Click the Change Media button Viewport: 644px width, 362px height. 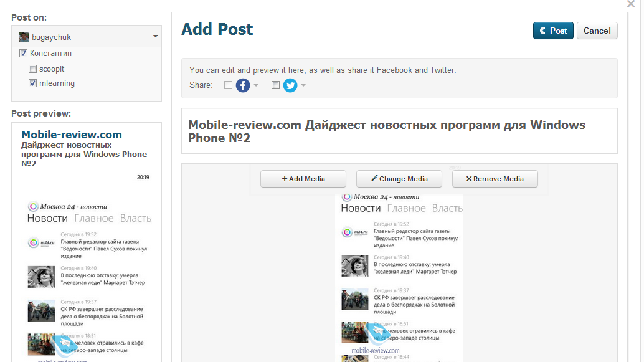coord(399,179)
